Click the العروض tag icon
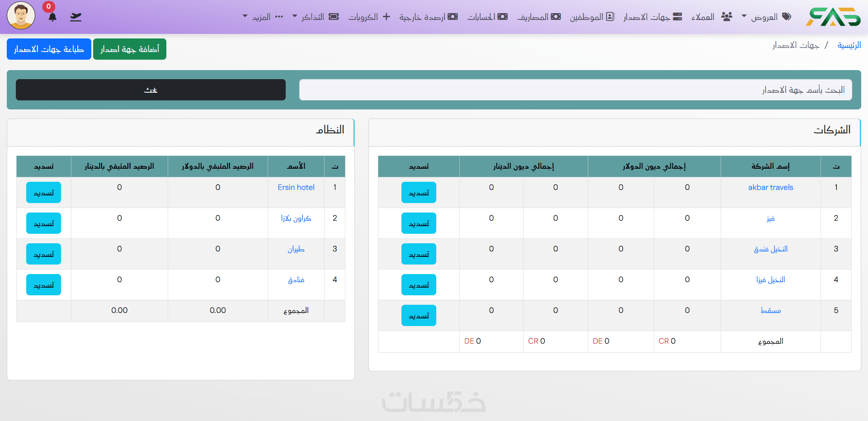Image resolution: width=868 pixels, height=421 pixels. click(787, 17)
